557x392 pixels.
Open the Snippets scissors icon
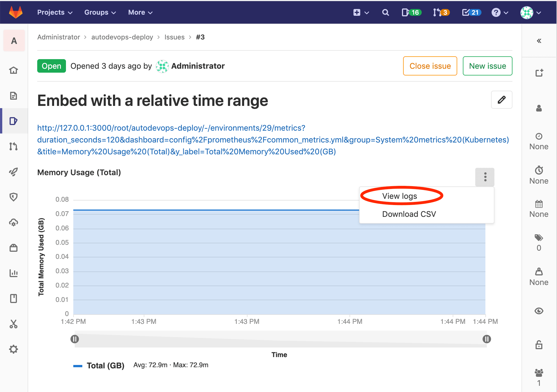tap(14, 324)
